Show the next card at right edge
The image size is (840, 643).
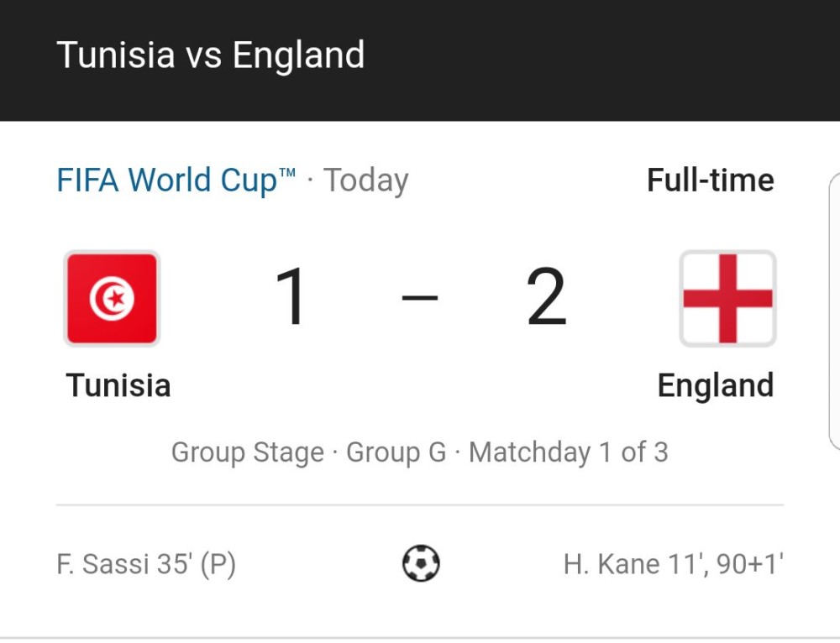(x=834, y=311)
